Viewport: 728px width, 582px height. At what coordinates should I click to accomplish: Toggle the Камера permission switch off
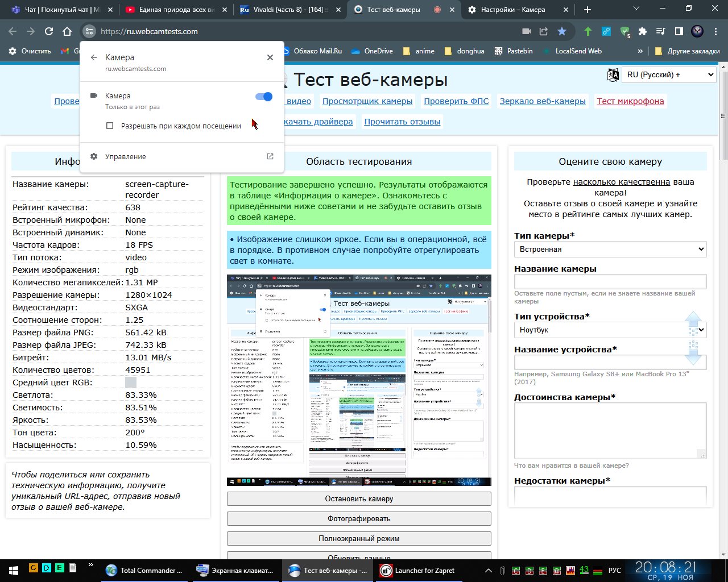click(x=264, y=97)
